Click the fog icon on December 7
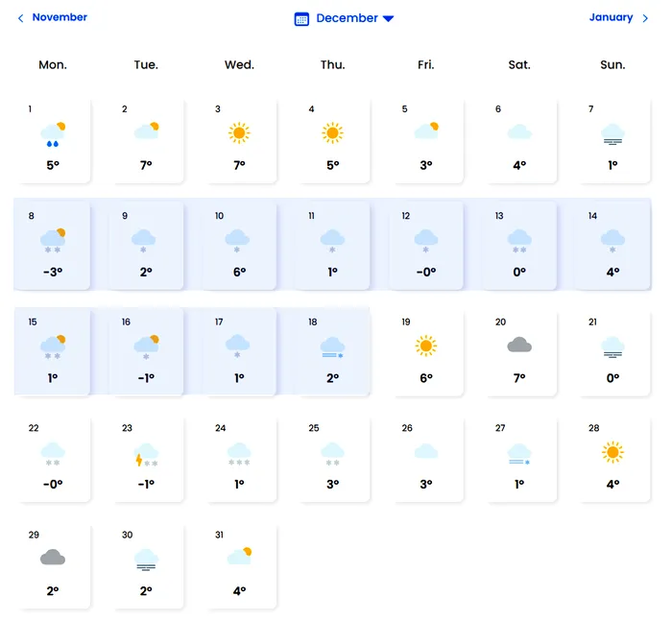Image resolution: width=672 pixels, height=620 pixels. tap(612, 133)
